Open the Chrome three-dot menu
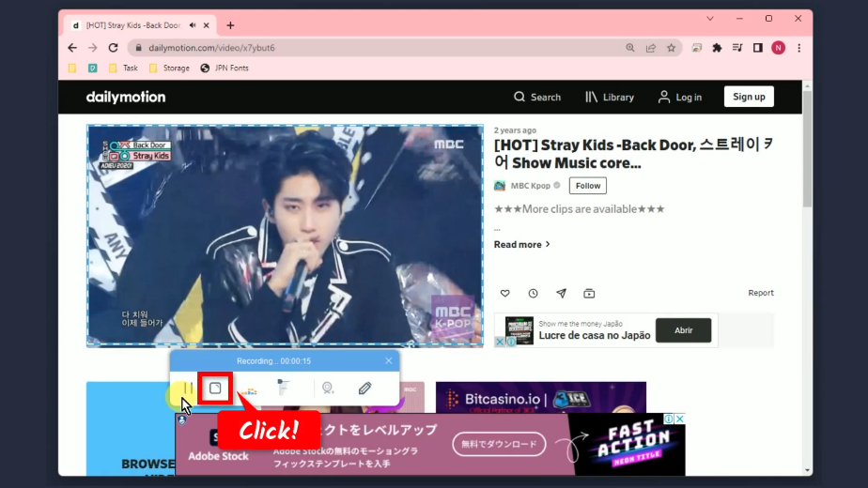 coord(798,48)
